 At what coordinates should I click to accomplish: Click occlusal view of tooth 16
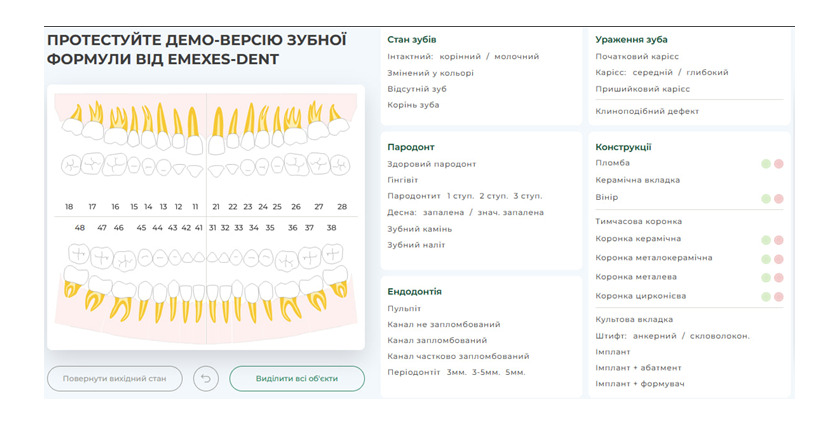[115, 165]
